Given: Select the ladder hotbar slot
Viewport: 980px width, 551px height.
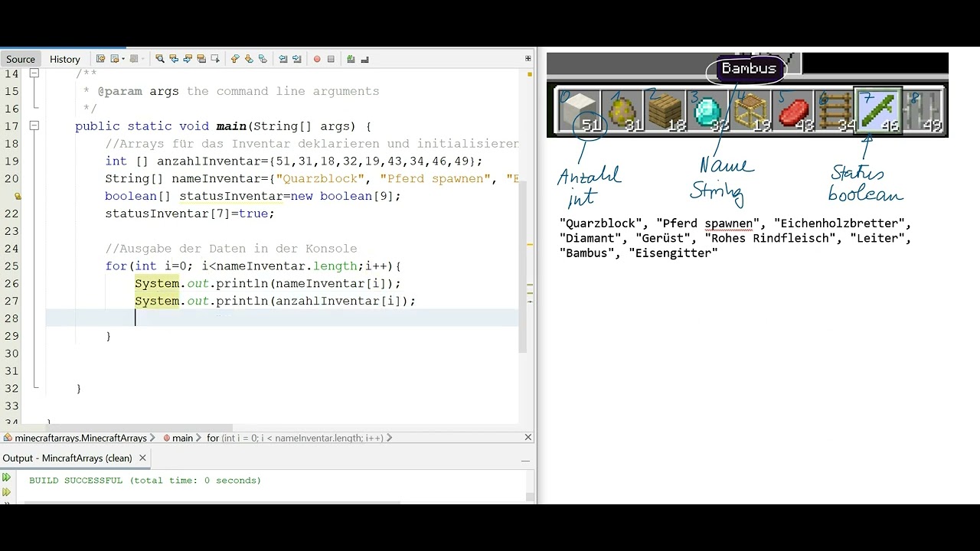Looking at the screenshot, I should pyautogui.click(x=836, y=111).
